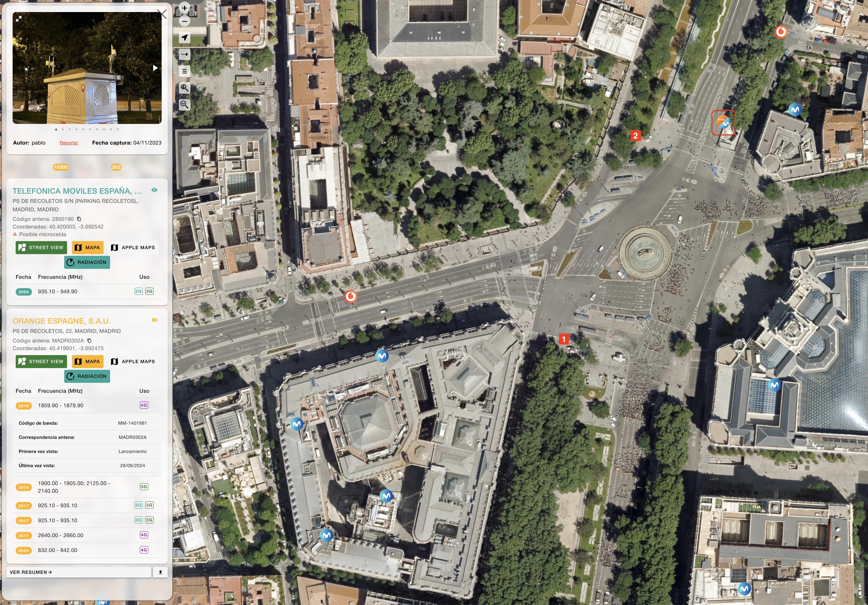Activate the dashed-arrow route tool
Screen dimensions: 868x605
click(184, 54)
